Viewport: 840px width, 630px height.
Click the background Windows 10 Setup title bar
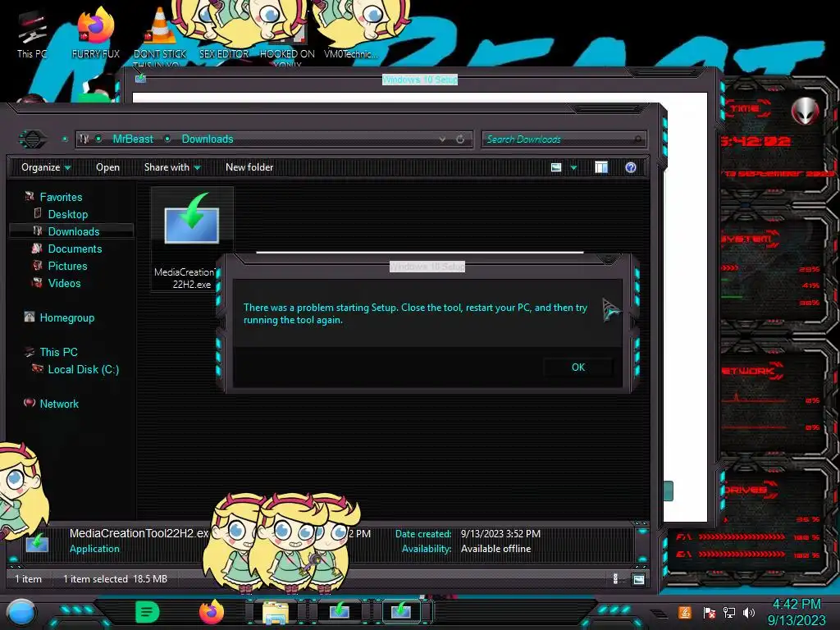click(x=420, y=80)
